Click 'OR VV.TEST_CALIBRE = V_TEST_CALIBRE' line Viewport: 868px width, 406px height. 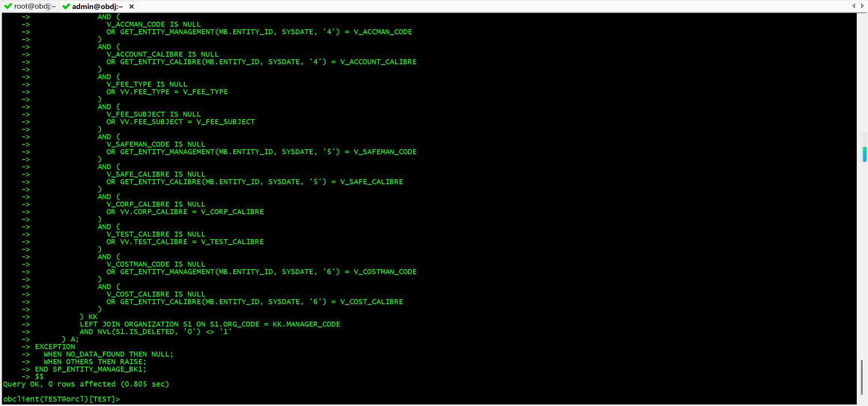(x=185, y=242)
